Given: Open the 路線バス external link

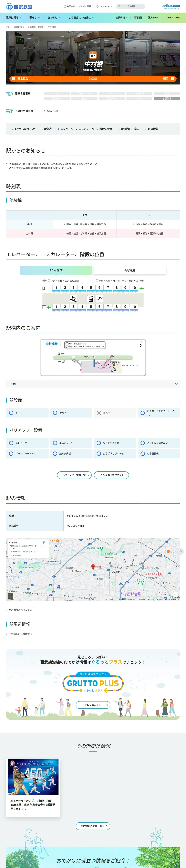Looking at the screenshot, I should click(51, 111).
